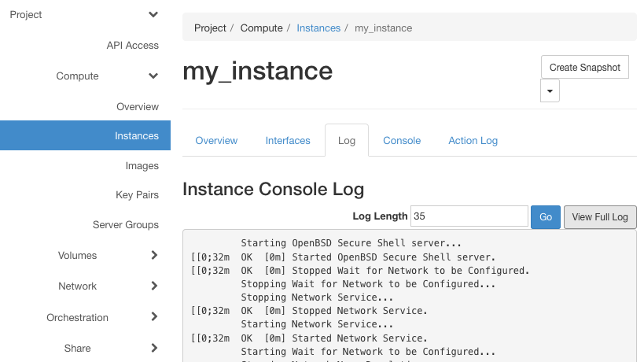Image resolution: width=644 pixels, height=362 pixels.
Task: Expand the Network menu arrow
Action: click(x=154, y=286)
